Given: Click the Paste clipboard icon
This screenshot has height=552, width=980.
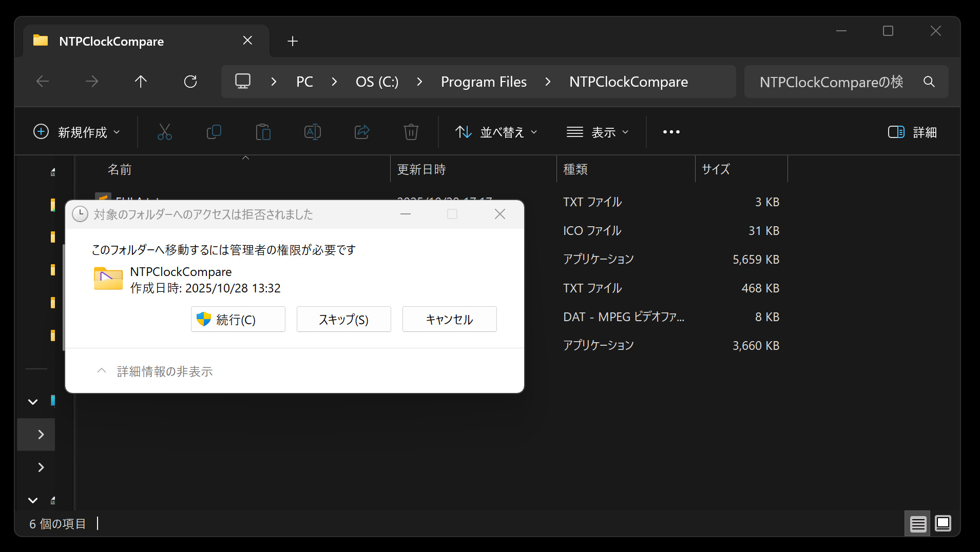Looking at the screenshot, I should (x=263, y=132).
